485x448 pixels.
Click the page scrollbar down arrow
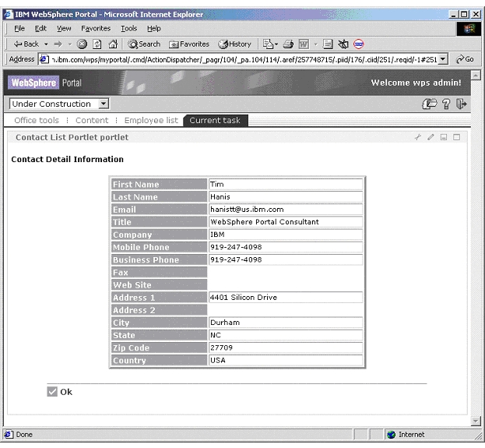pos(476,421)
